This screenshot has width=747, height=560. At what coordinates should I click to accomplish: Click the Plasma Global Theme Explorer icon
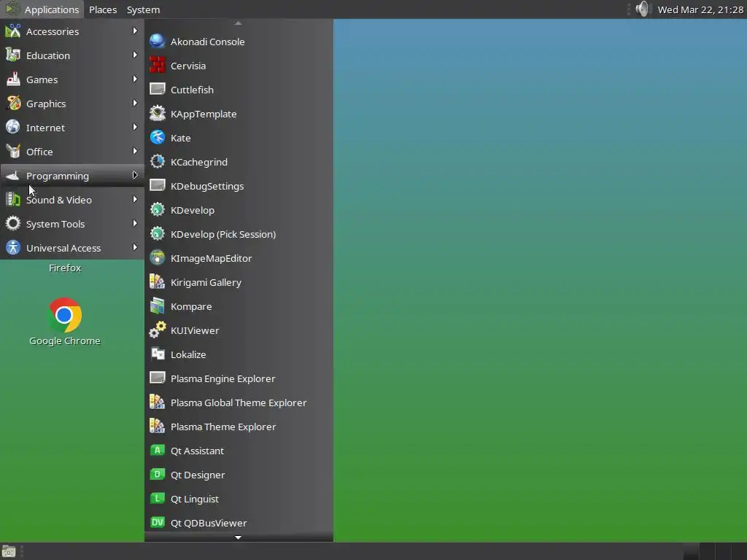tap(158, 402)
